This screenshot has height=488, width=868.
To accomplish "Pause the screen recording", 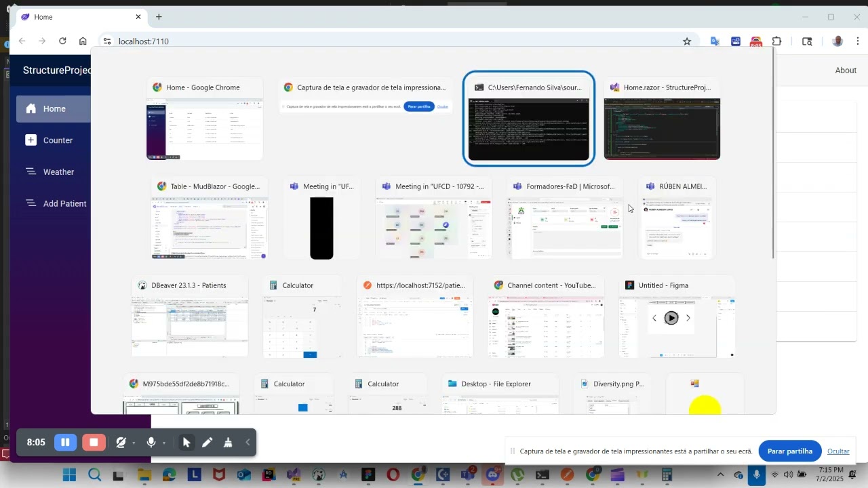I will (x=65, y=443).
